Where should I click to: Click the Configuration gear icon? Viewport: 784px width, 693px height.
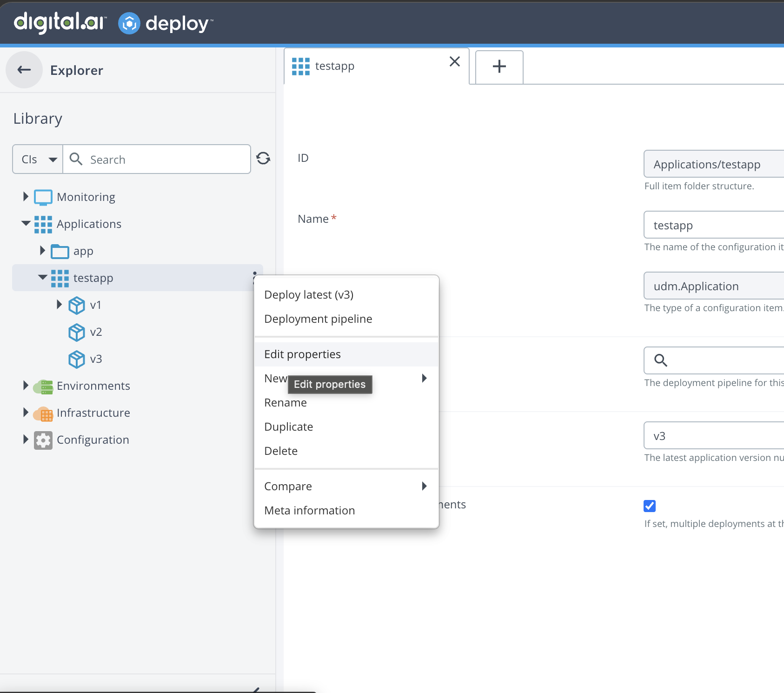[43, 440]
